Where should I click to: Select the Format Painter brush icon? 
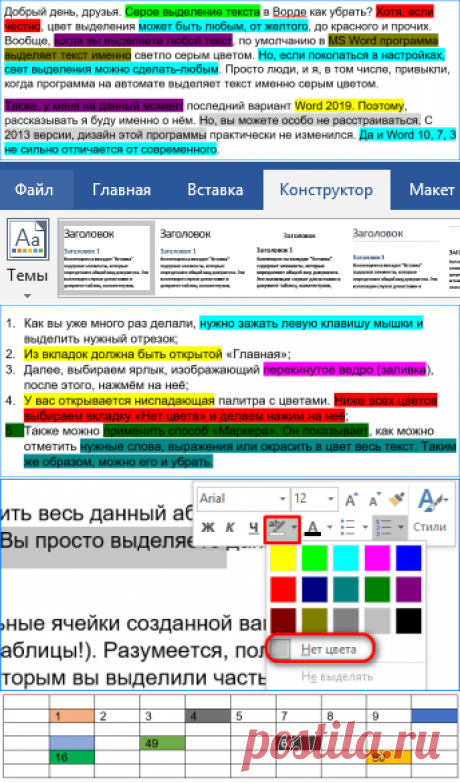tap(397, 499)
